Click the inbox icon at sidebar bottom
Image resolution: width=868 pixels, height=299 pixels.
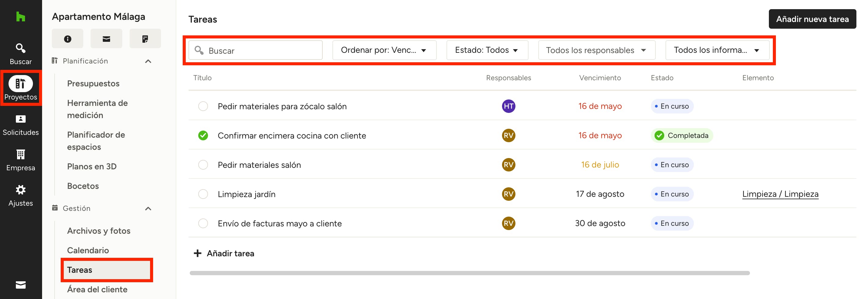pos(20,285)
